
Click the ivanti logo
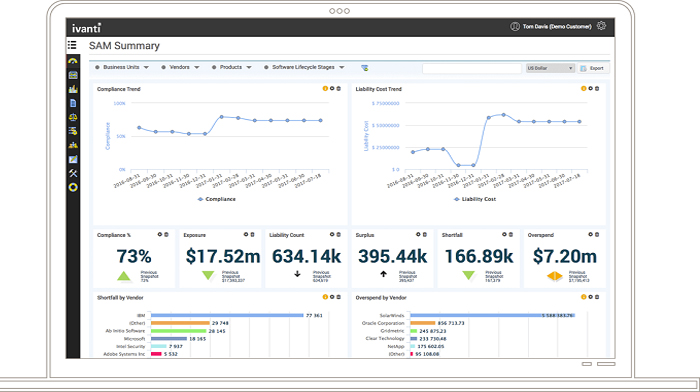(87, 28)
